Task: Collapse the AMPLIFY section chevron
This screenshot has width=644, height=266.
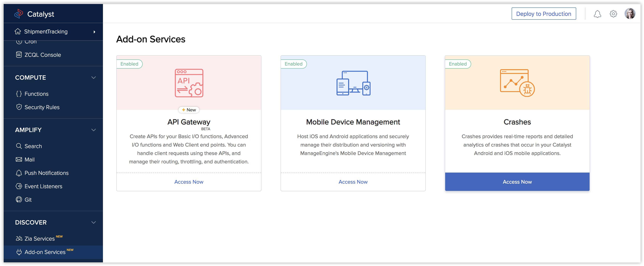Action: [94, 130]
